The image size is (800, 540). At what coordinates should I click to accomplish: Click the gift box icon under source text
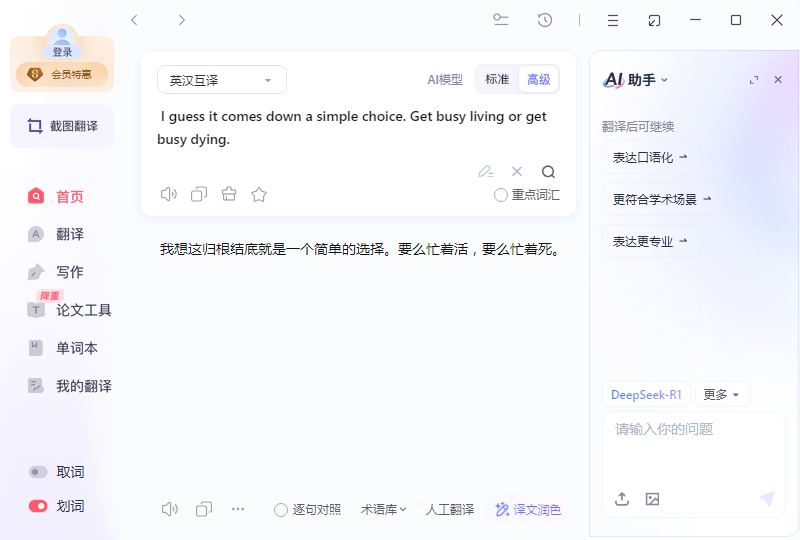tap(229, 194)
